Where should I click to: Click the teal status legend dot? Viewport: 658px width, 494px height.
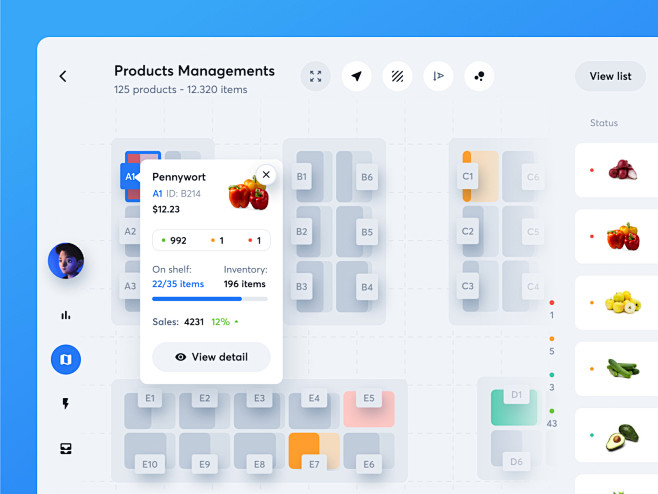pos(552,375)
